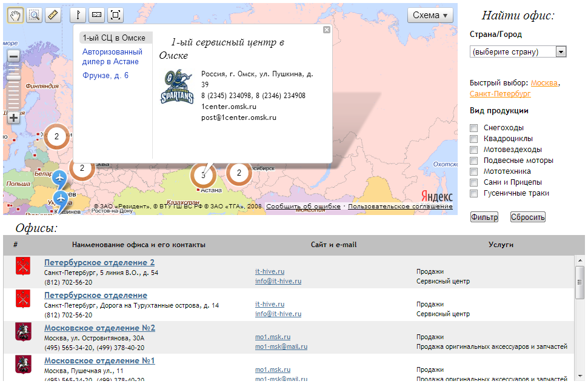Click the Spartans logo in the balloon
Image resolution: width=588 pixels, height=384 pixels.
tap(177, 87)
